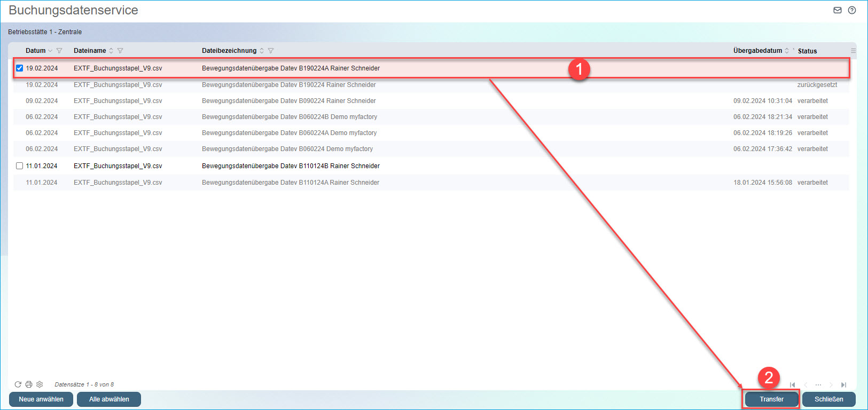
Task: Select 'Bewegungsdatenübergabe Datev B110124A Rainer Schneider'
Action: (x=291, y=183)
